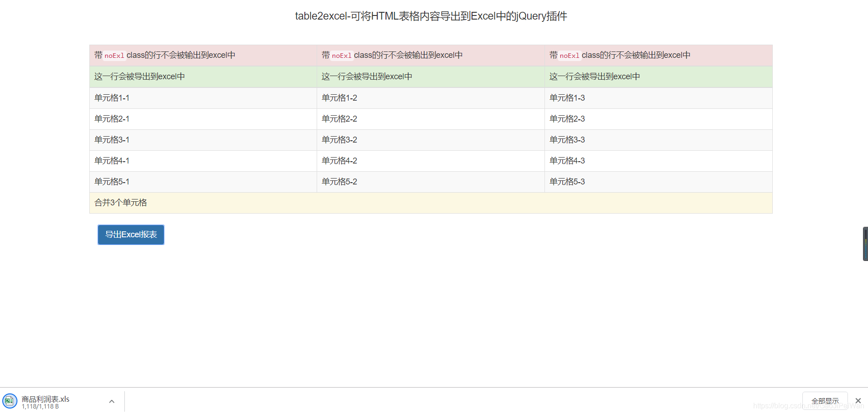This screenshot has height=414, width=868.
Task: Click cell 单元格4-1 in the table
Action: tap(112, 161)
